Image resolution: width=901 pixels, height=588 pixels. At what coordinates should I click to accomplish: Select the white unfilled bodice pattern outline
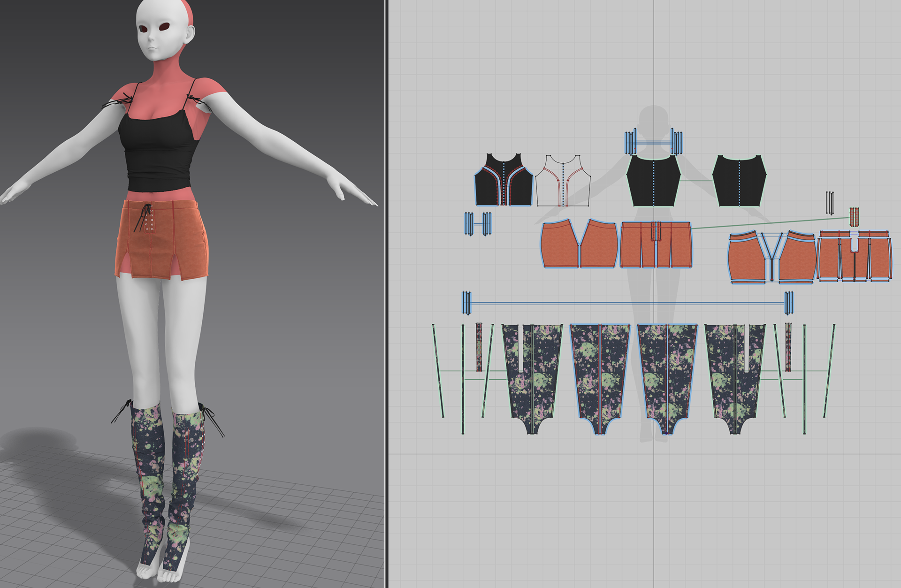pos(563,181)
